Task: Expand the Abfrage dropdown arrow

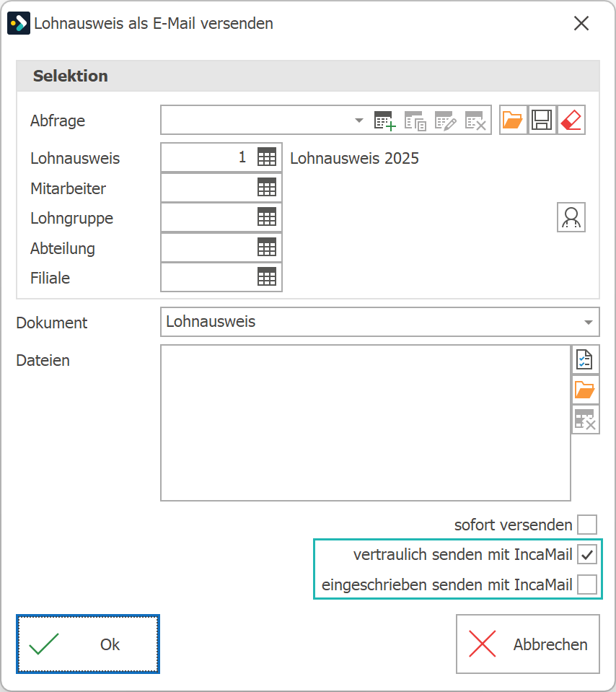Action: [358, 120]
